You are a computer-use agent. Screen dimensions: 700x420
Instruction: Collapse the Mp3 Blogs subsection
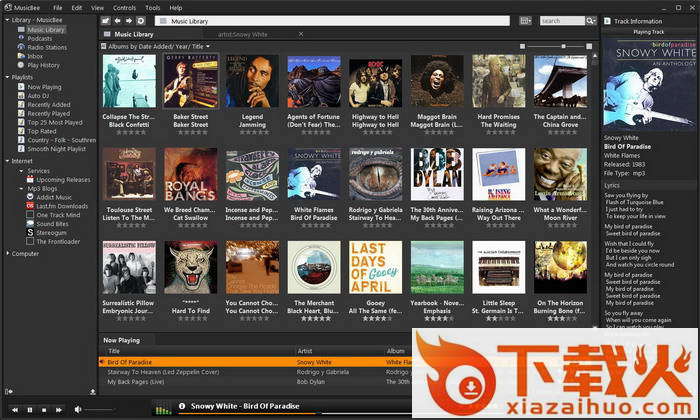click(x=21, y=189)
